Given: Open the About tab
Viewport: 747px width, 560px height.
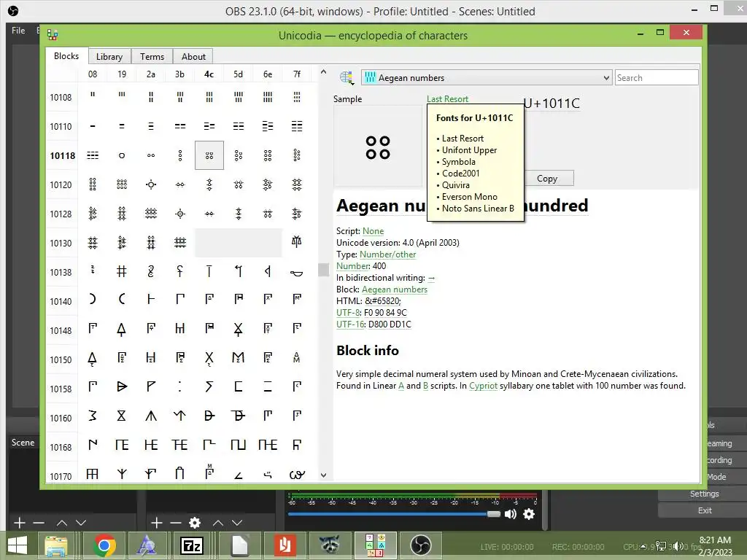Looking at the screenshot, I should (193, 57).
